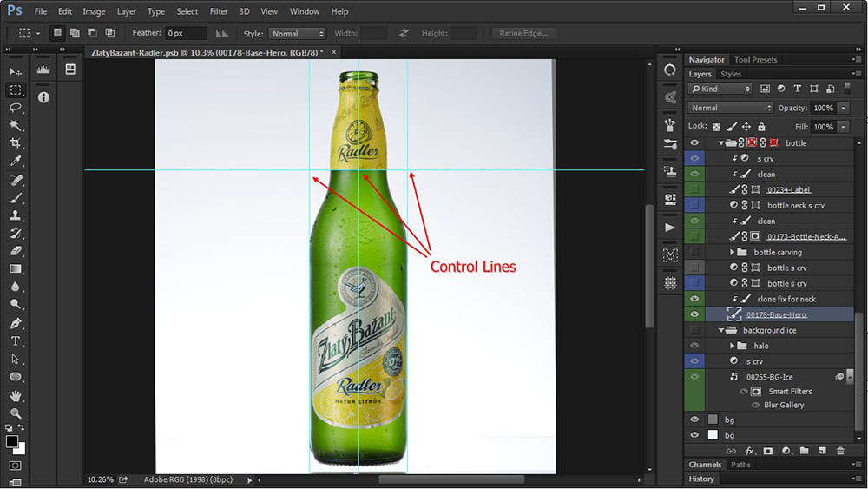868x489 pixels.
Task: Select the Pen tool
Action: (x=16, y=323)
